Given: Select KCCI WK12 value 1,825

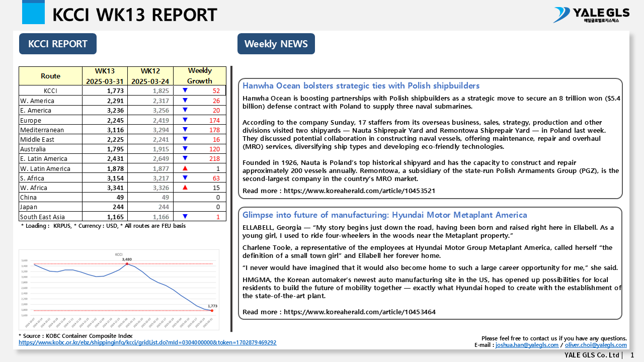Looking at the screenshot, I should [x=161, y=91].
